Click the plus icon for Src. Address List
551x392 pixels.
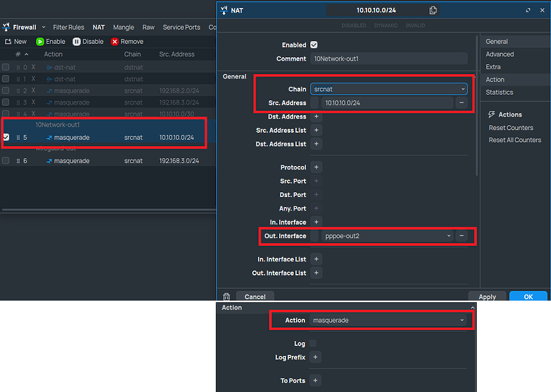click(x=316, y=131)
